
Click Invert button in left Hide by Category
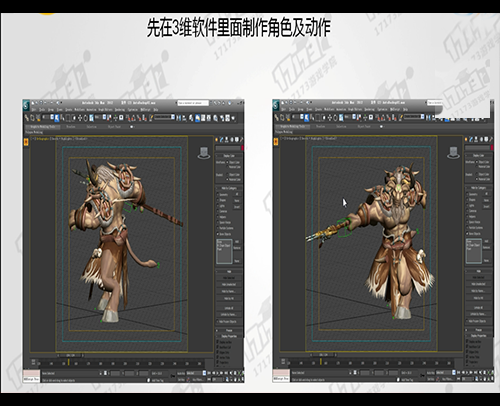pyautogui.click(x=237, y=206)
